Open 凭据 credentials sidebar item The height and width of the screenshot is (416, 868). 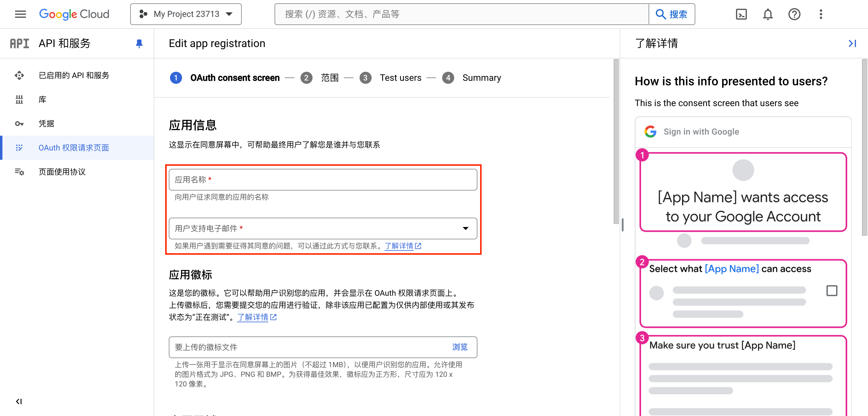click(x=77, y=123)
